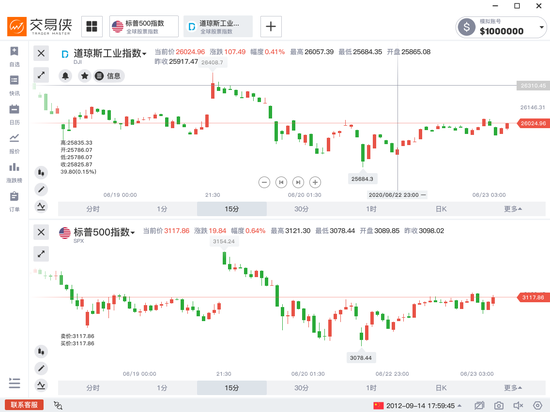Image resolution: width=550 pixels, height=412 pixels.
Task: Click the network connection icon in status bar
Action: coord(58,405)
